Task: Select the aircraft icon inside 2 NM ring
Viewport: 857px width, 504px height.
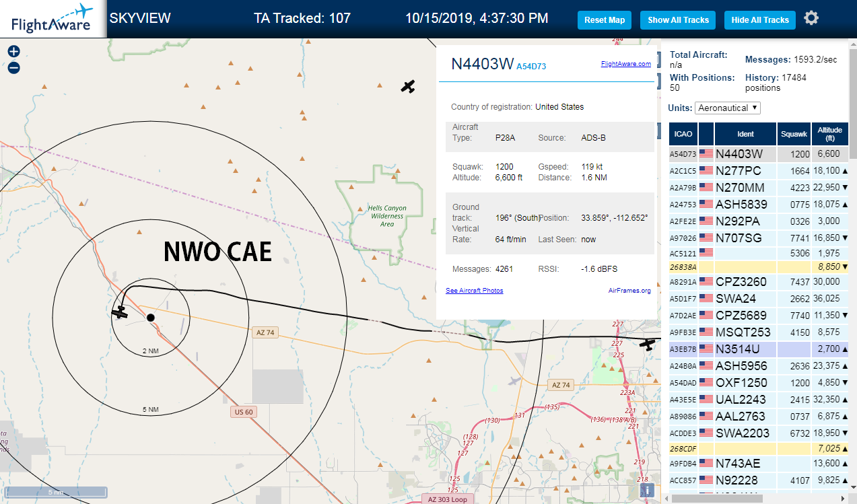Action: 121,313
